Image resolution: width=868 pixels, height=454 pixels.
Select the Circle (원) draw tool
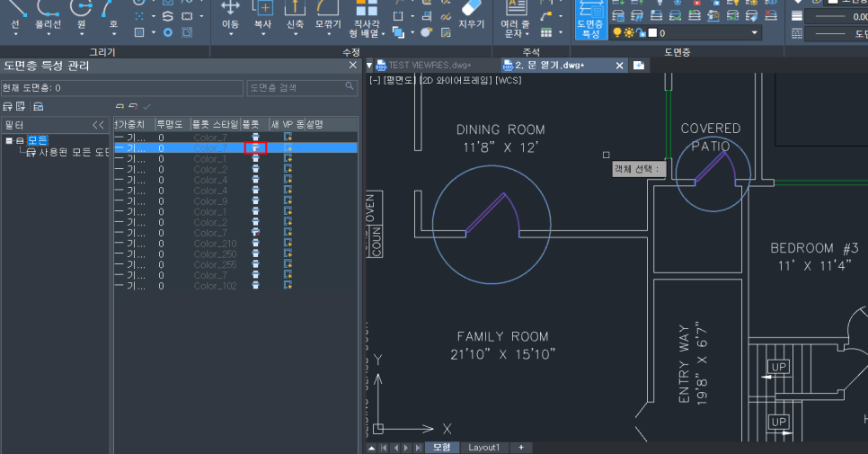tap(82, 15)
